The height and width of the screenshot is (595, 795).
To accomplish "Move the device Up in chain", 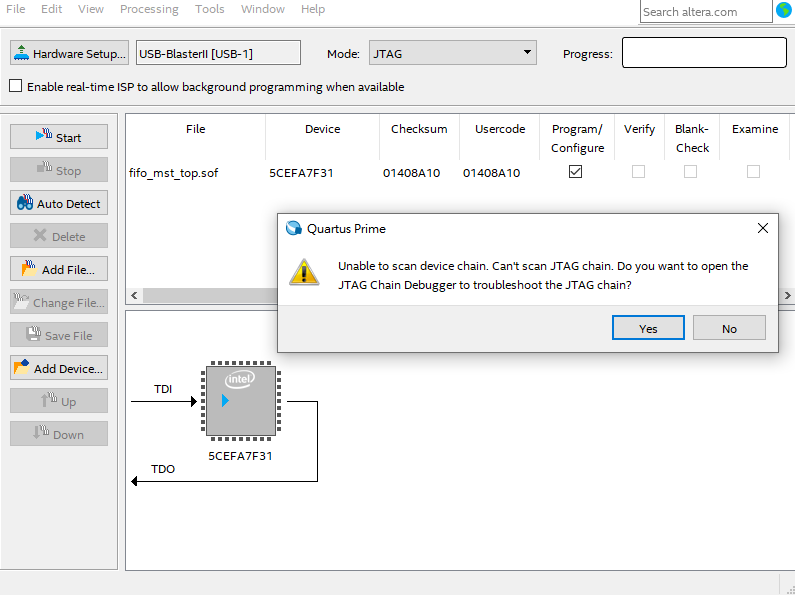I will 59,401.
